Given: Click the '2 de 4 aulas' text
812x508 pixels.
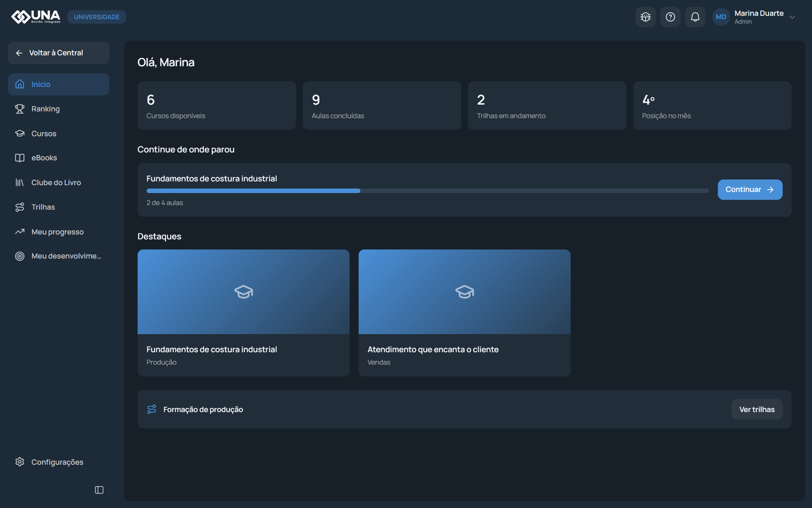Looking at the screenshot, I should 165,203.
